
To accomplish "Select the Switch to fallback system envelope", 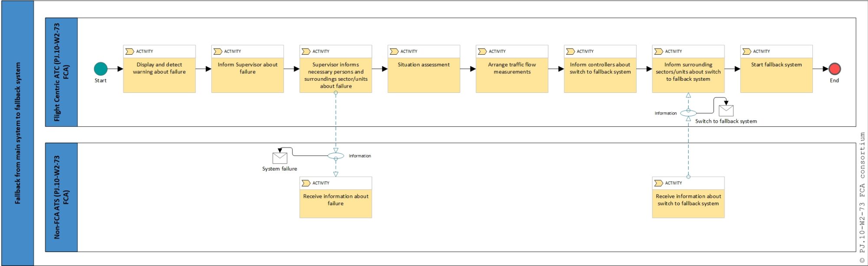I will click(726, 111).
